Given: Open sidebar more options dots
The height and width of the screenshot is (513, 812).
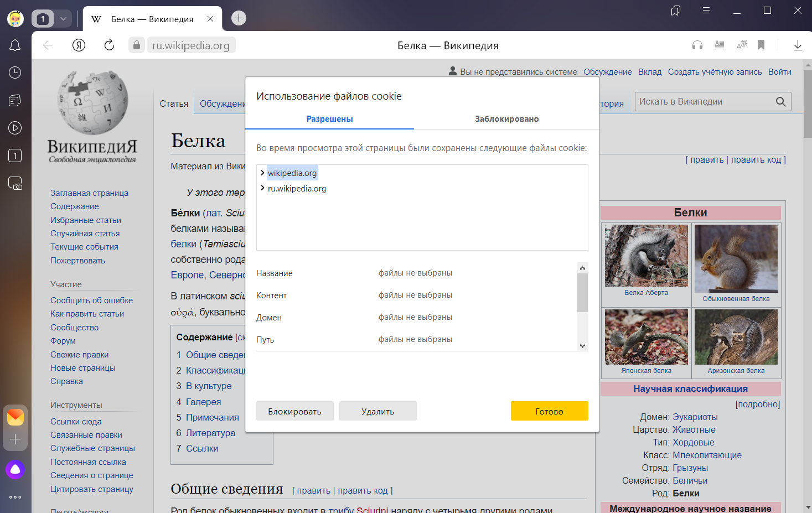Looking at the screenshot, I should [15, 497].
